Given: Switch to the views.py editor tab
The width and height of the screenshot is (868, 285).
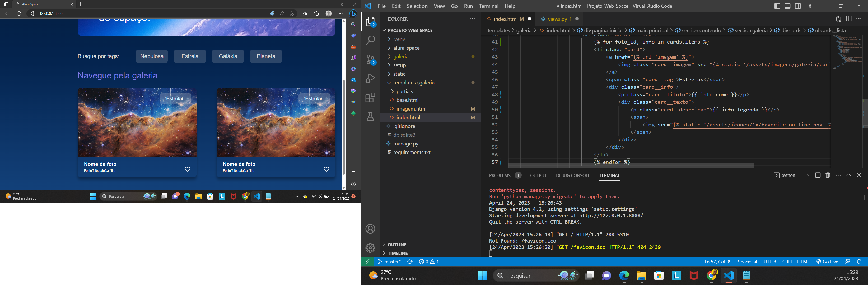Looking at the screenshot, I should click(557, 19).
